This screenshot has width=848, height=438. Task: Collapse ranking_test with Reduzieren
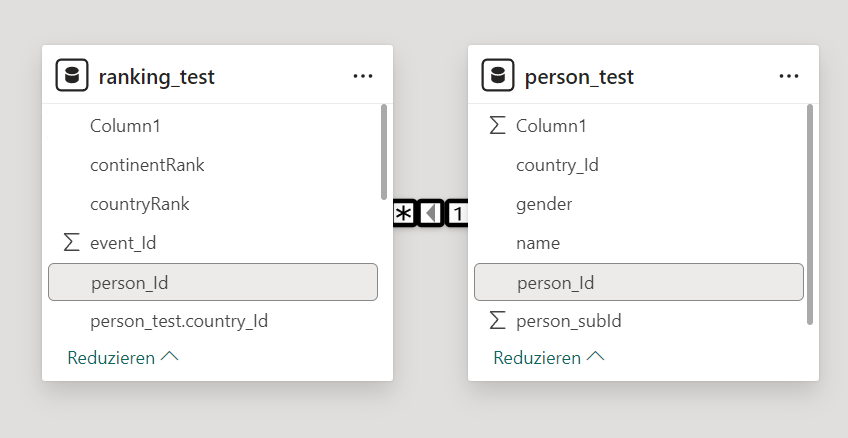click(122, 357)
